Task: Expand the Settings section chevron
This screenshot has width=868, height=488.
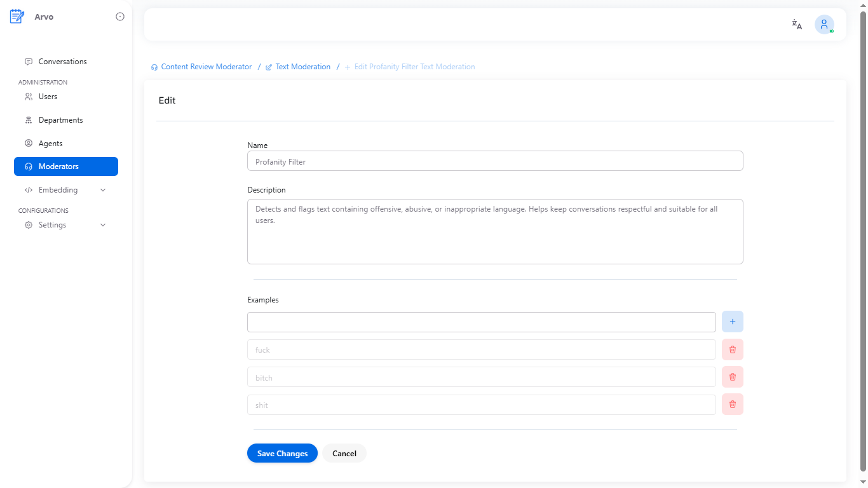Action: pos(103,224)
